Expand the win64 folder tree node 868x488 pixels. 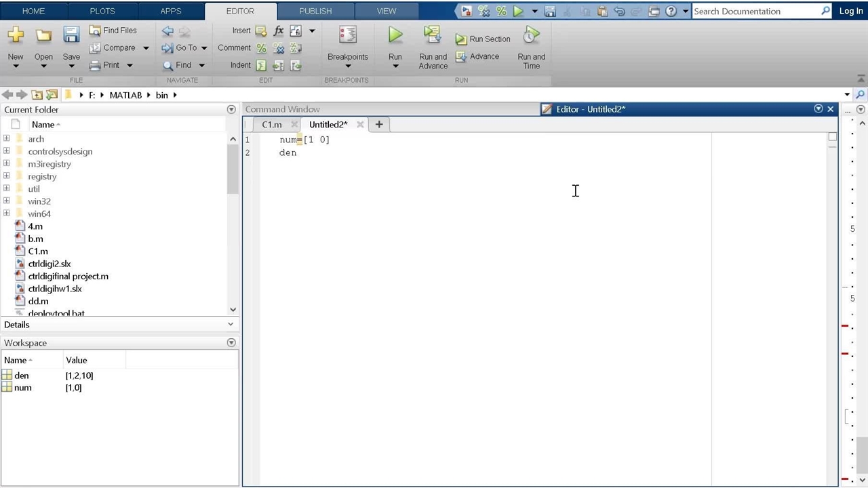7,213
